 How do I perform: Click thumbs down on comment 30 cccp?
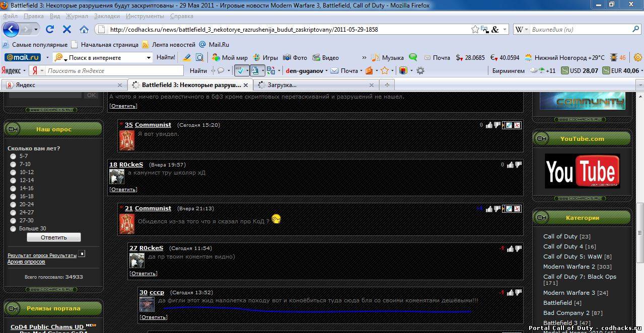tap(518, 292)
